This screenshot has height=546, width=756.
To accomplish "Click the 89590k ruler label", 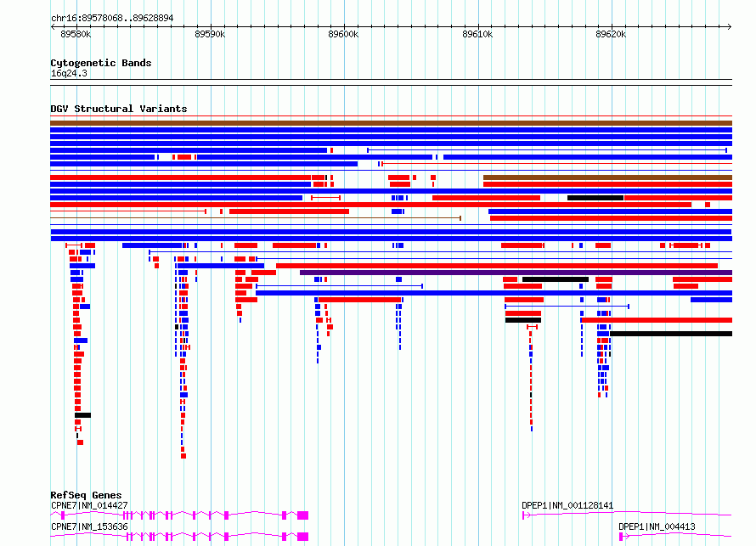I will point(210,34).
